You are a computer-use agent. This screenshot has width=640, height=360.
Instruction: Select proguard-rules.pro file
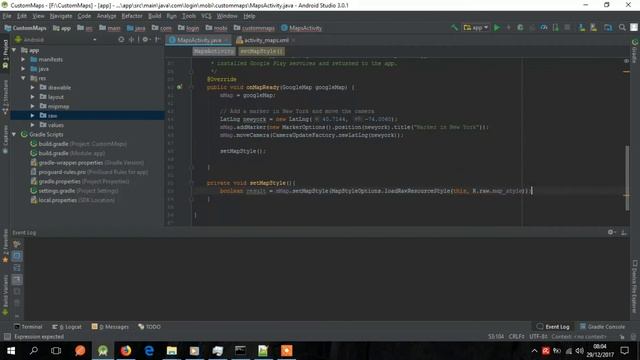tap(89, 172)
